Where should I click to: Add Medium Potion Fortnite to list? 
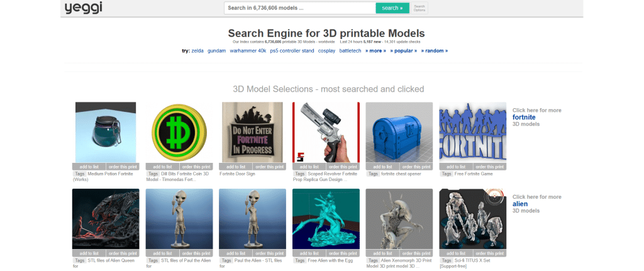tap(89, 167)
